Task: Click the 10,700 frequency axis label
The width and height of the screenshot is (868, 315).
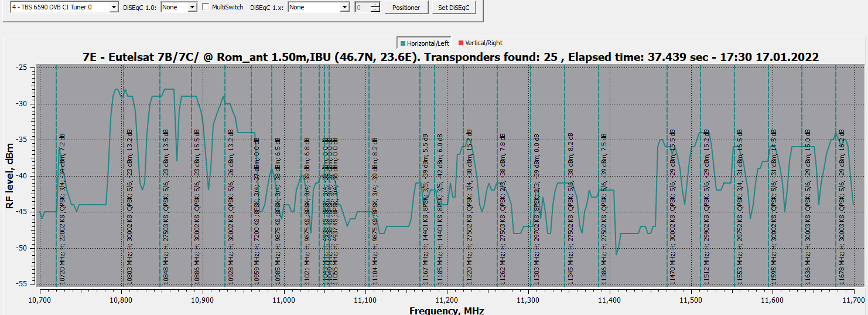Action: (39, 299)
